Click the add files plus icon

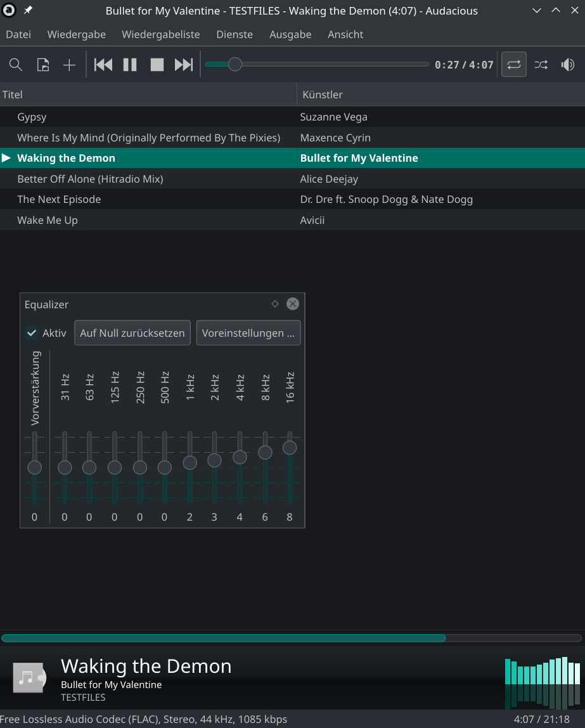click(69, 65)
